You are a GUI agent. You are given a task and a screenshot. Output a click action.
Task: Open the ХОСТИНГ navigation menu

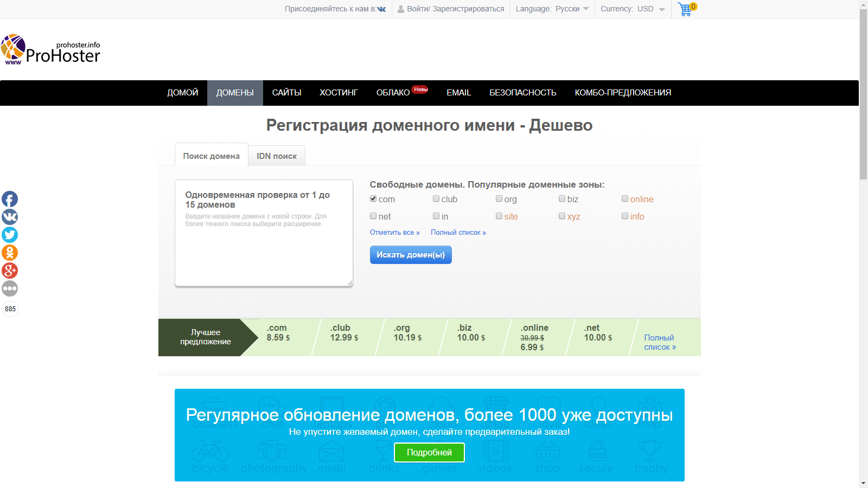click(x=339, y=93)
